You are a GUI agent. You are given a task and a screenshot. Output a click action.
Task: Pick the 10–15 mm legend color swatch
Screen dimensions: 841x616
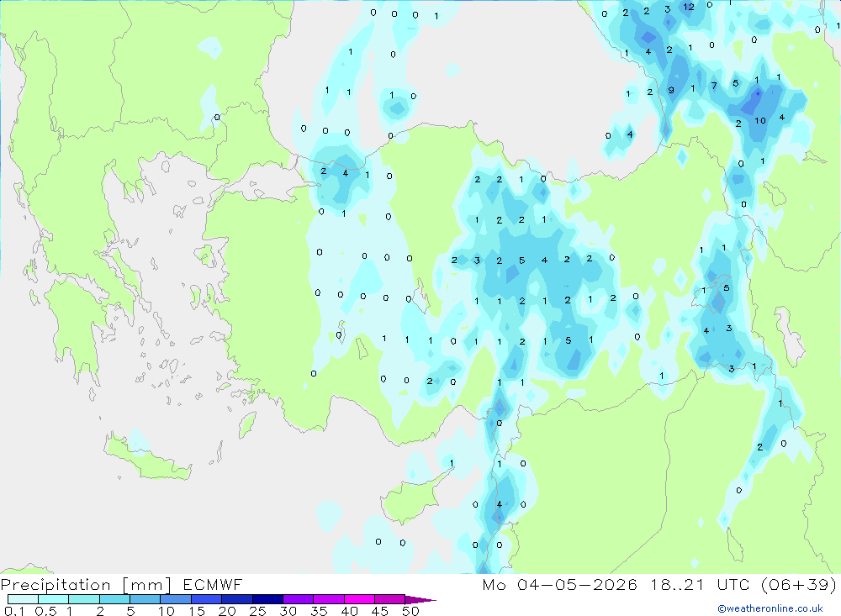click(176, 599)
